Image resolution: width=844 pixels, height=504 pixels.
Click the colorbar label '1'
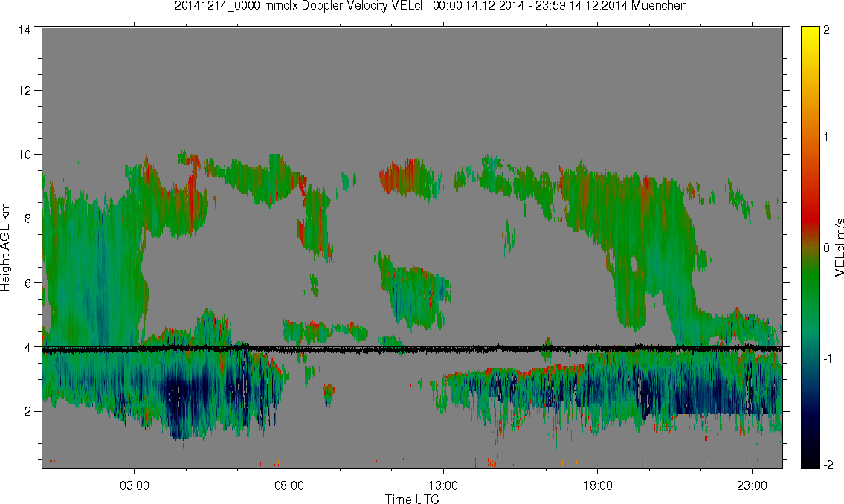pos(827,138)
